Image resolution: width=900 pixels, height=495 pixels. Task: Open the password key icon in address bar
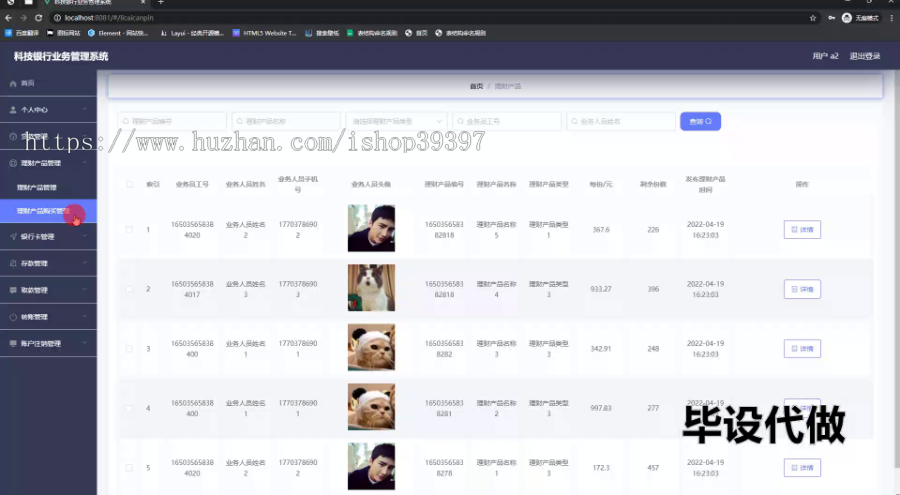831,18
